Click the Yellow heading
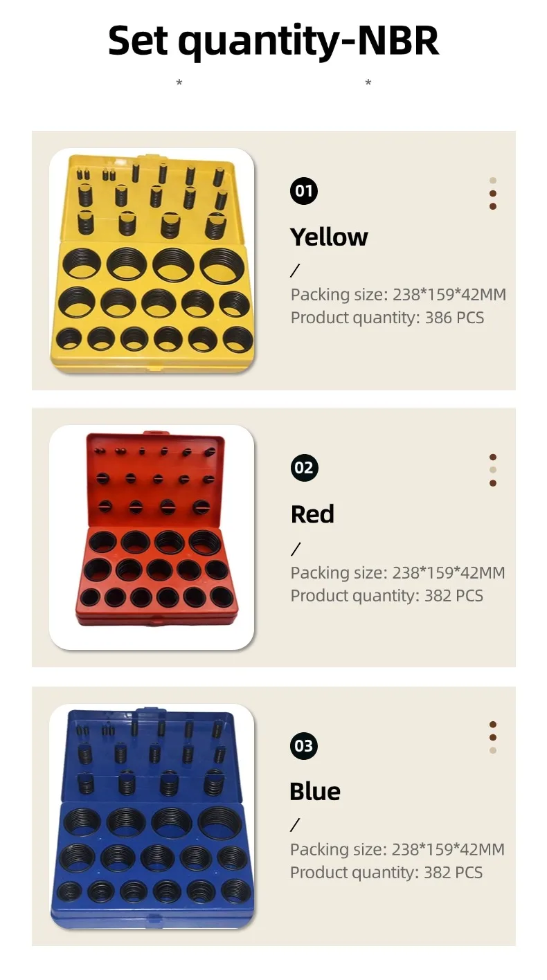 coord(329,237)
